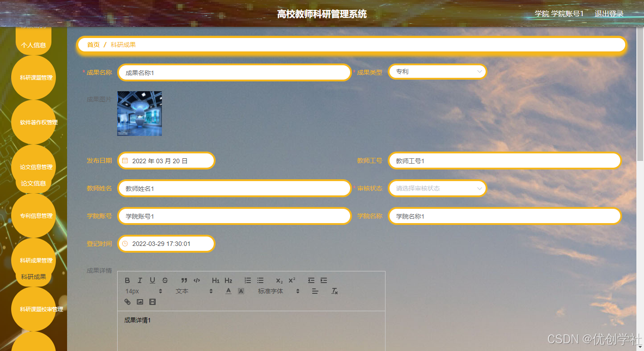644x351 pixels.
Task: Click the 教师工号 input field
Action: tap(505, 161)
